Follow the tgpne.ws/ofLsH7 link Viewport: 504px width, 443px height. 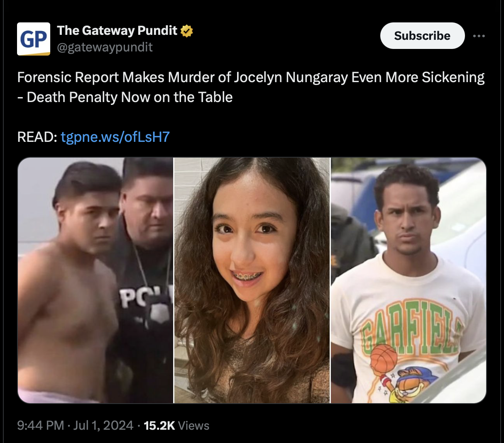pyautogui.click(x=115, y=137)
